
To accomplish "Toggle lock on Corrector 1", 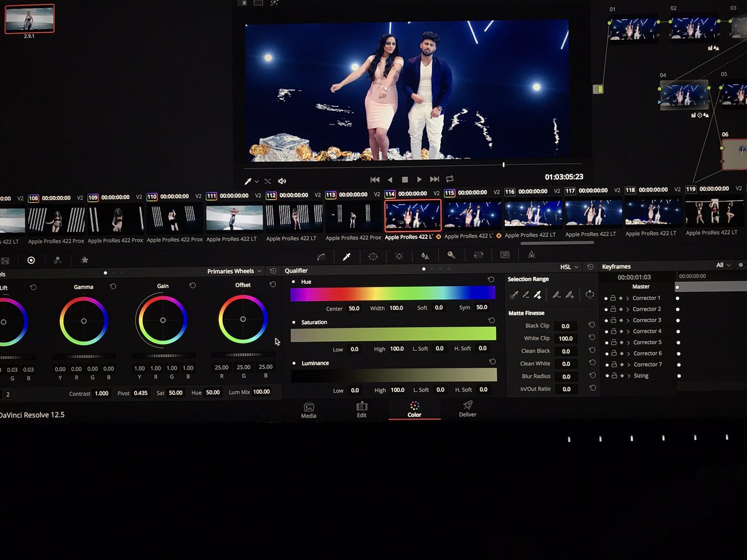I will [613, 298].
